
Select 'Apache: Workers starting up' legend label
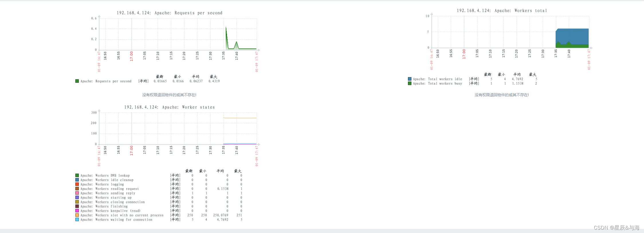coord(106,198)
